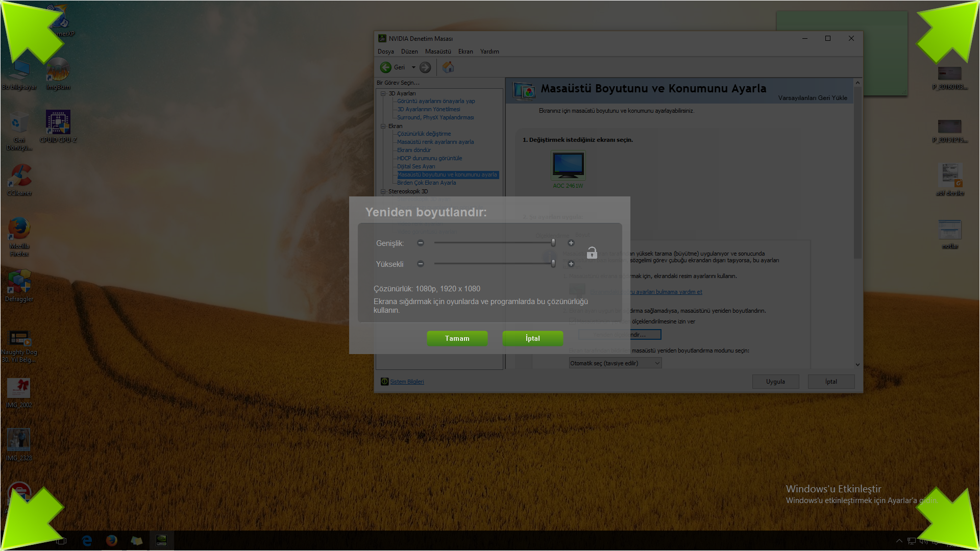980x551 pixels.
Task: Open Firefox from the taskbar
Action: pos(112,541)
